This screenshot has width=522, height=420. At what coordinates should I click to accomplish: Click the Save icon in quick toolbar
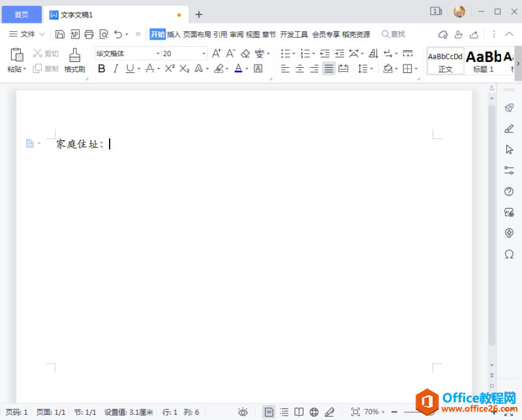[x=60, y=34]
